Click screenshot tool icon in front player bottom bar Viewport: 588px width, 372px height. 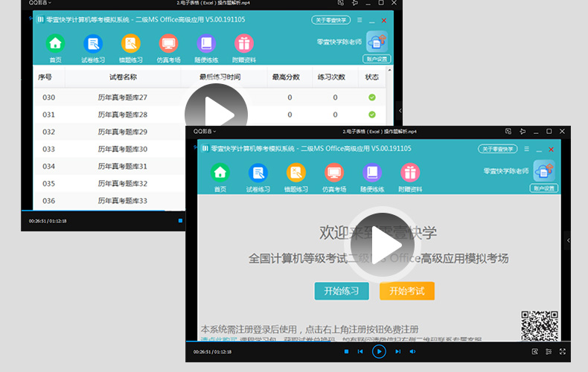[534, 351]
